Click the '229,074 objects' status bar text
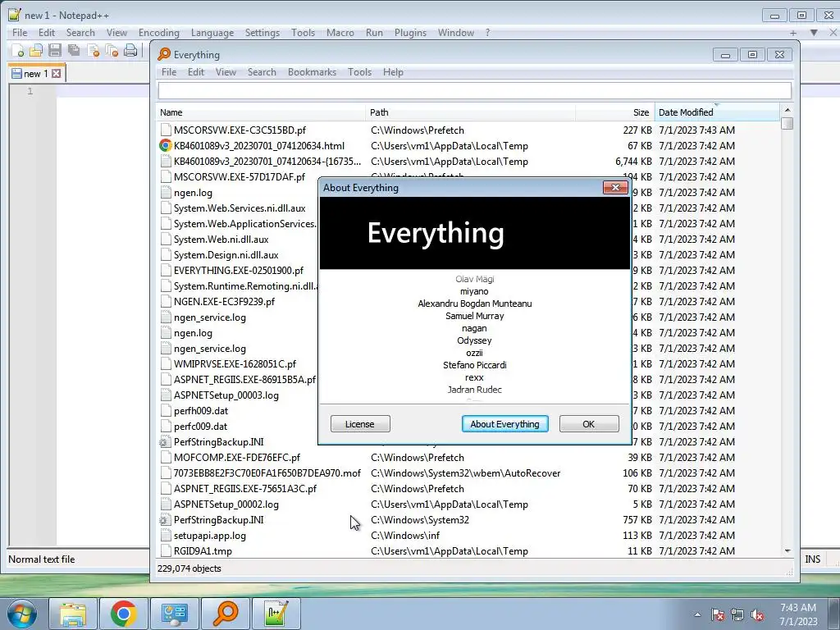The image size is (840, 630). point(189,568)
